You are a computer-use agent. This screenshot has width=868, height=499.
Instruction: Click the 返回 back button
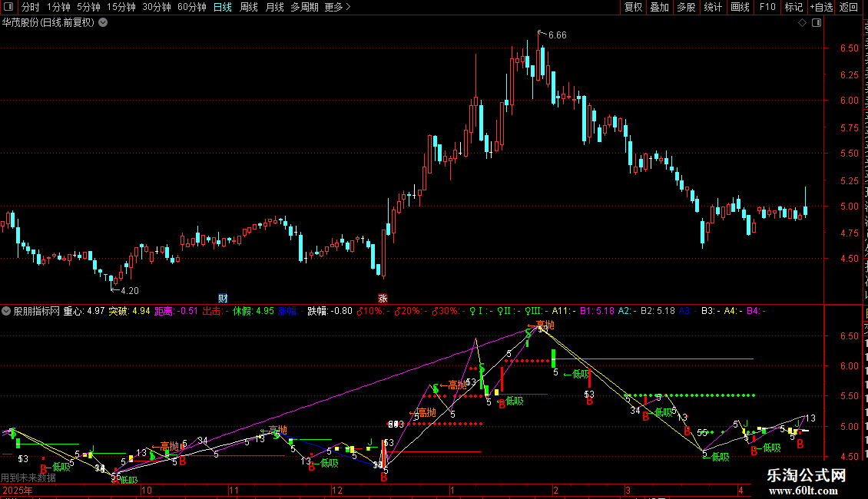coord(849,7)
